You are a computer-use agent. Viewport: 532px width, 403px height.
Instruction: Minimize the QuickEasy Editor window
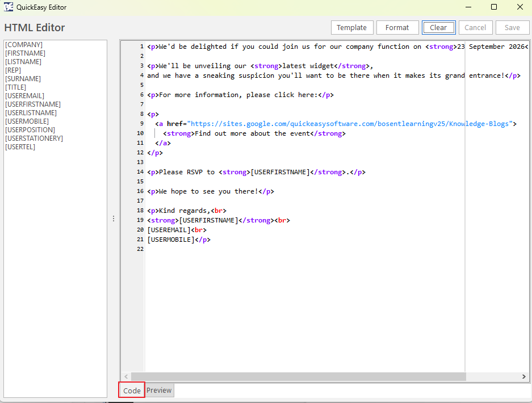click(468, 7)
